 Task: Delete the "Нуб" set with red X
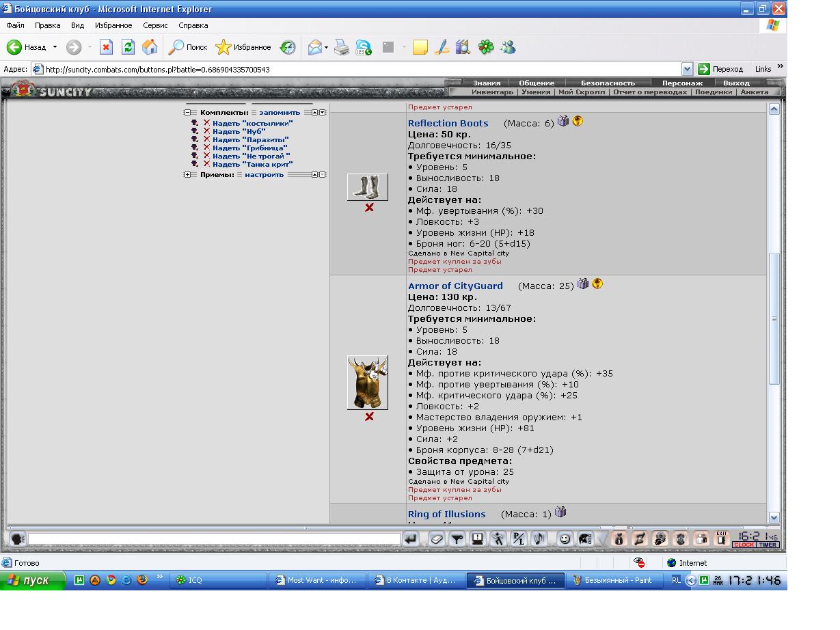[x=206, y=131]
